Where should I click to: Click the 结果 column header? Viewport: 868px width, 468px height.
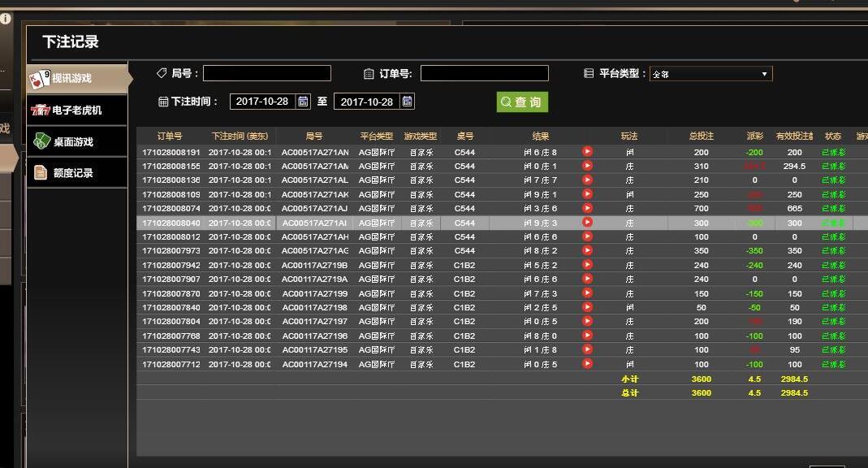tap(540, 136)
